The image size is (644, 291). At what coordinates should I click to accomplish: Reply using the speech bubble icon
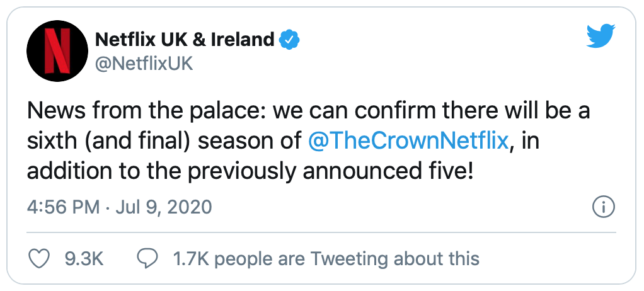tap(148, 259)
